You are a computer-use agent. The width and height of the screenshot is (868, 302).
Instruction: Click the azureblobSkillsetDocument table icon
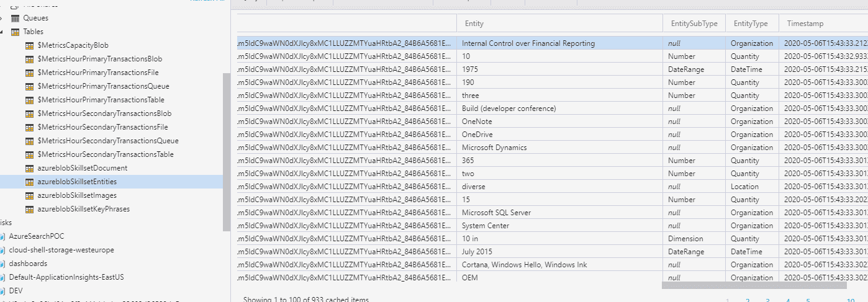click(29, 168)
